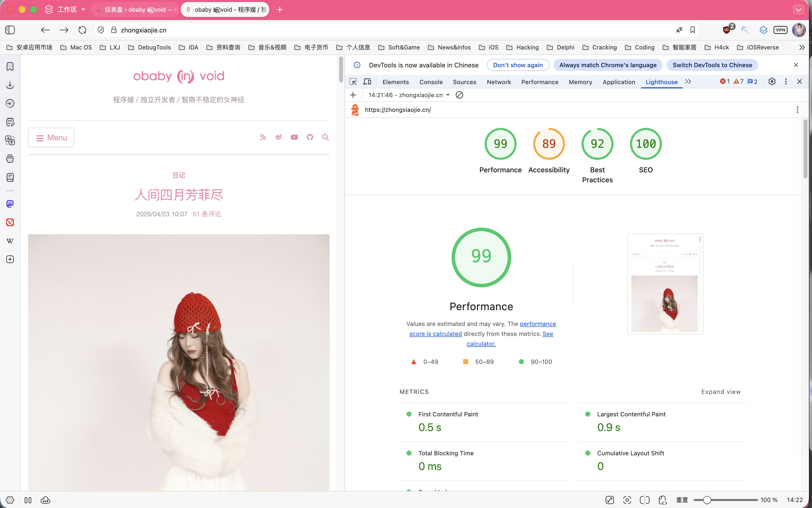Image resolution: width=812 pixels, height=508 pixels.
Task: Click the Switch DevTools to Chinese button
Action: [712, 65]
